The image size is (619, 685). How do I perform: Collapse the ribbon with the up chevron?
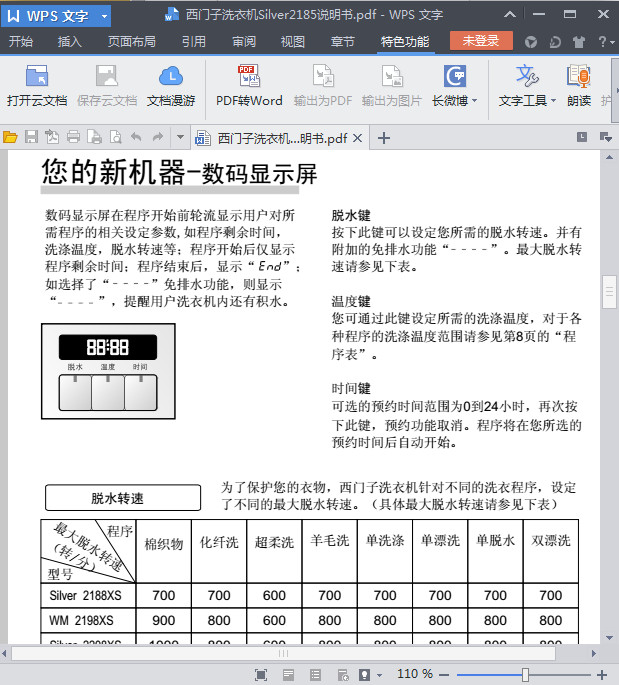(509, 14)
